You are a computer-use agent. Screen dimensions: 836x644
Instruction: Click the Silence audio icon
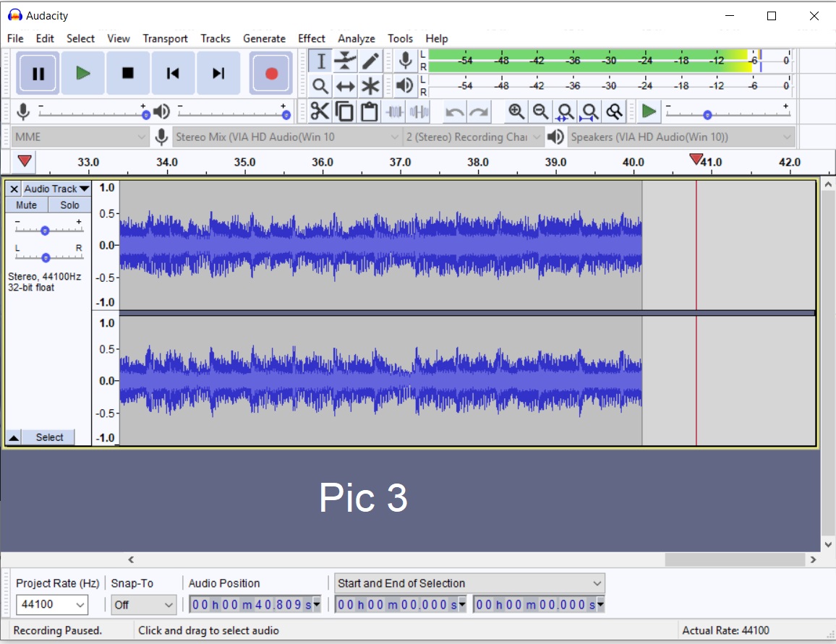coord(419,111)
